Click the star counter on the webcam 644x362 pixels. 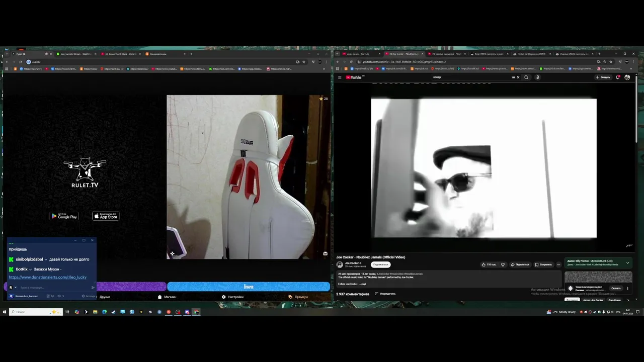324,99
